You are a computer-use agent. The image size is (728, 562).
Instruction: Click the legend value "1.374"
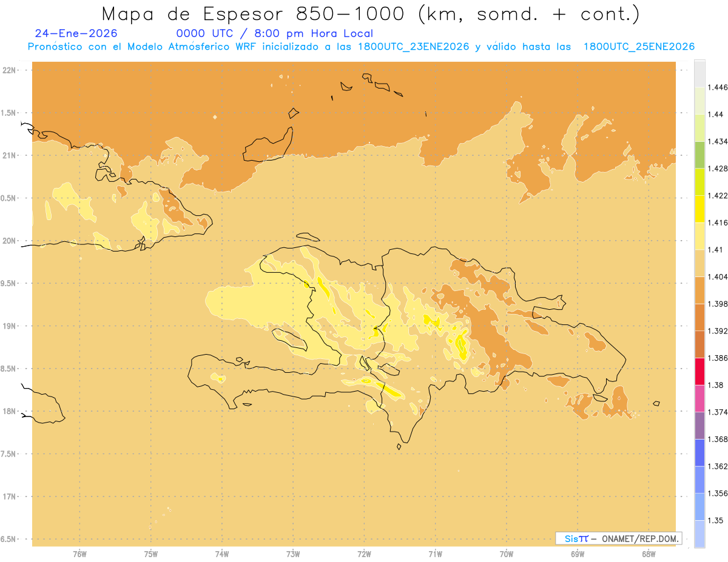[718, 412]
